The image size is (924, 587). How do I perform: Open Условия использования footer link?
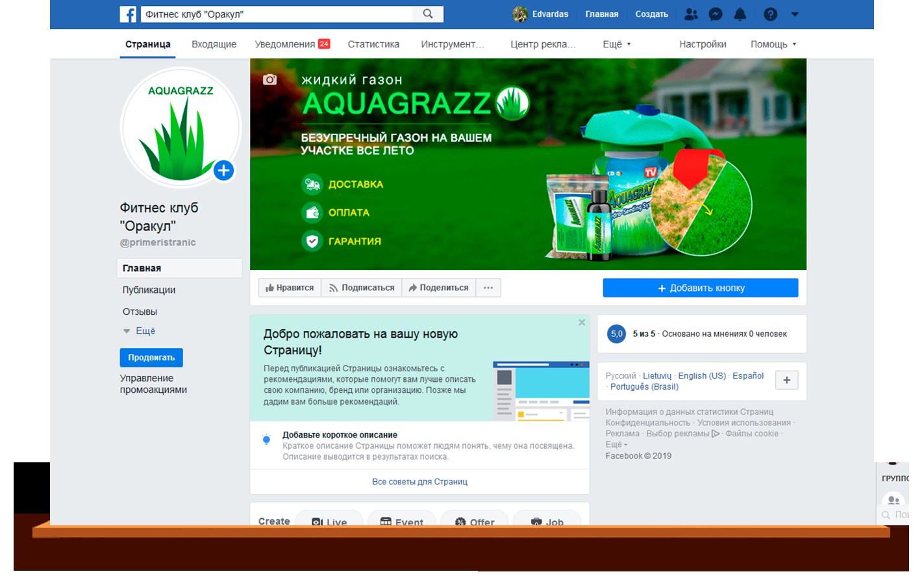click(x=744, y=423)
